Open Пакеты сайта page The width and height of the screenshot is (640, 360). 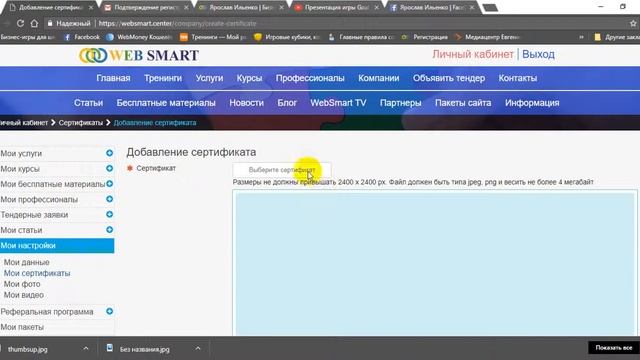pos(463,103)
